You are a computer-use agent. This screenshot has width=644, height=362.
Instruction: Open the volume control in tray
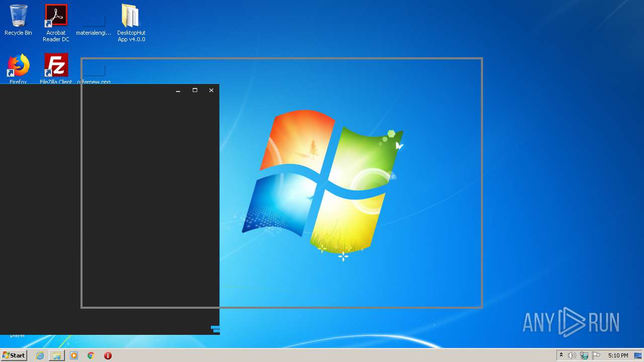[x=572, y=355]
